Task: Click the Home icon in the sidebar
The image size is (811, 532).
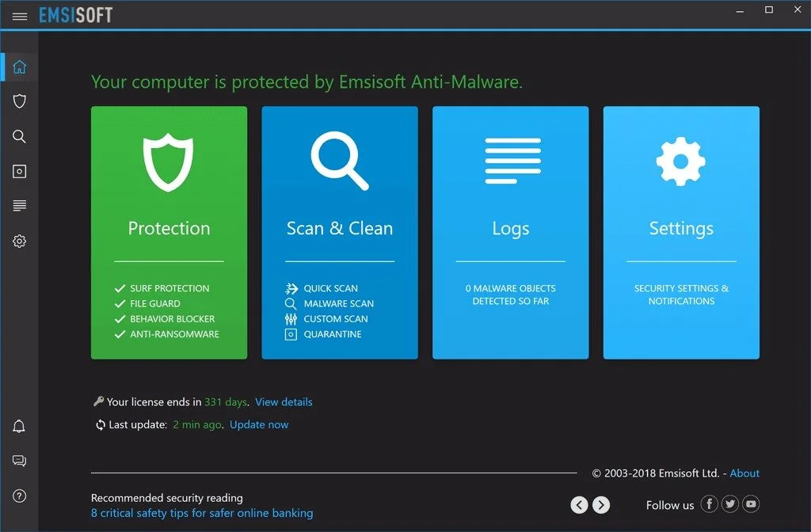Action: (x=20, y=67)
